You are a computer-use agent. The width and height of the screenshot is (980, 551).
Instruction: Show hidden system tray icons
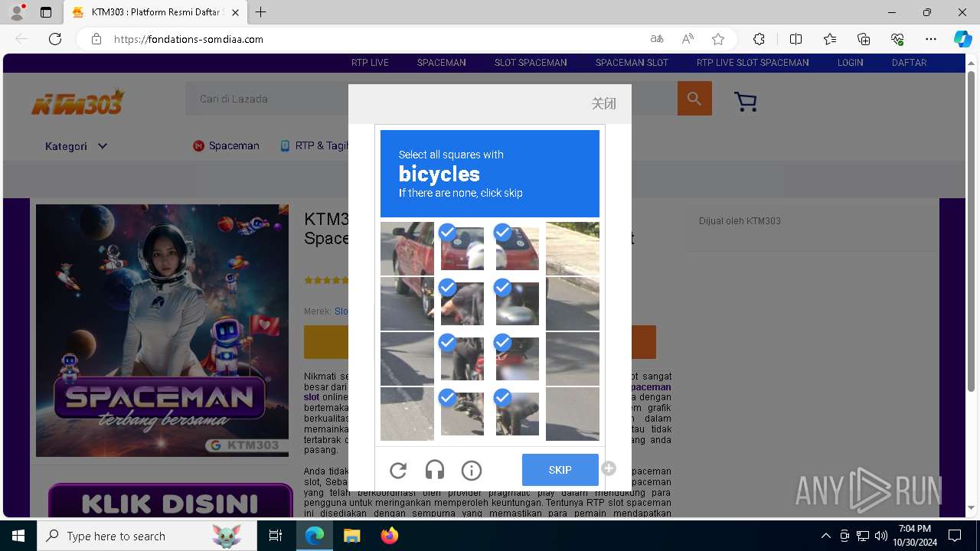[825, 536]
